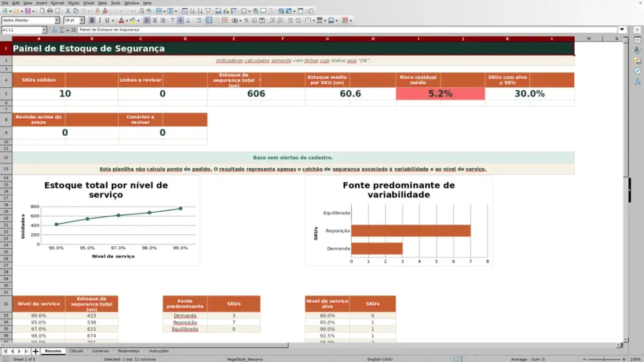This screenshot has width=644, height=362.
Task: Open the font color dropdown arrow
Action: [x=127, y=21]
